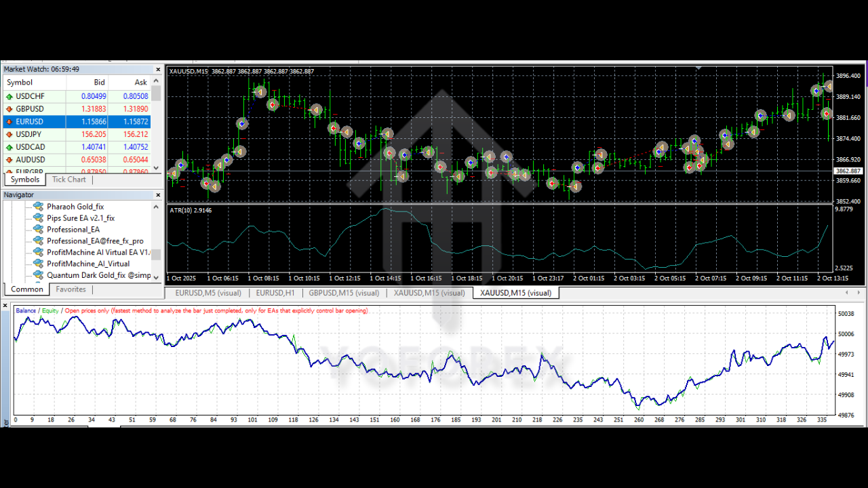The height and width of the screenshot is (488, 868).
Task: Click the Pips Sure EA v2.1_fix robot icon
Action: (x=39, y=218)
